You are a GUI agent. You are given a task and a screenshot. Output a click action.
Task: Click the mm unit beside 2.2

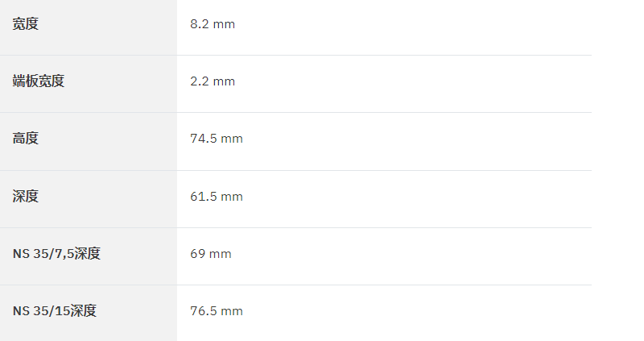[224, 81]
